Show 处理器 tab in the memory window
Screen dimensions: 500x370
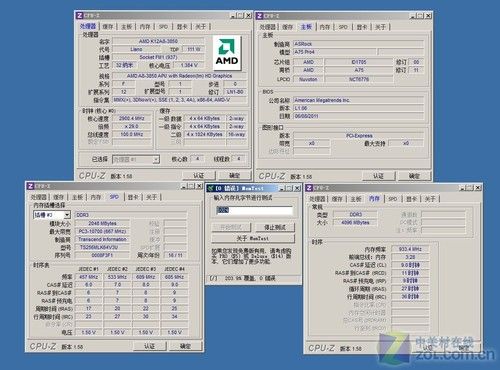[317, 199]
